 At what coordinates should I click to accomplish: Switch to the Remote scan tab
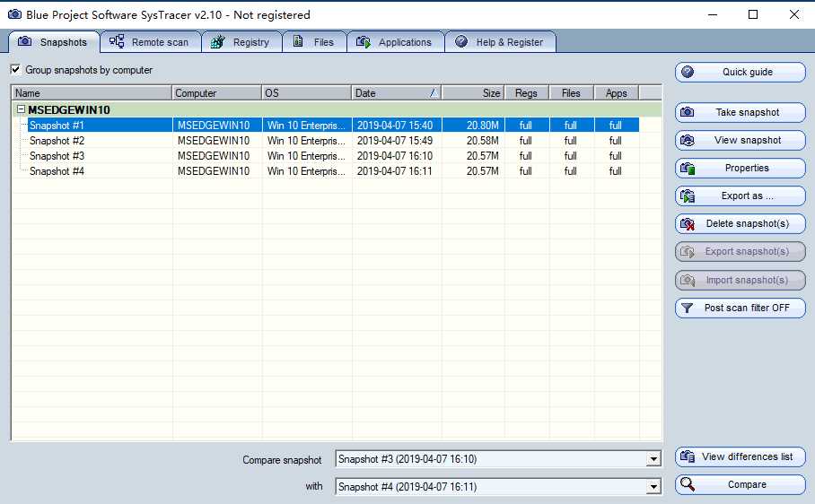(151, 42)
